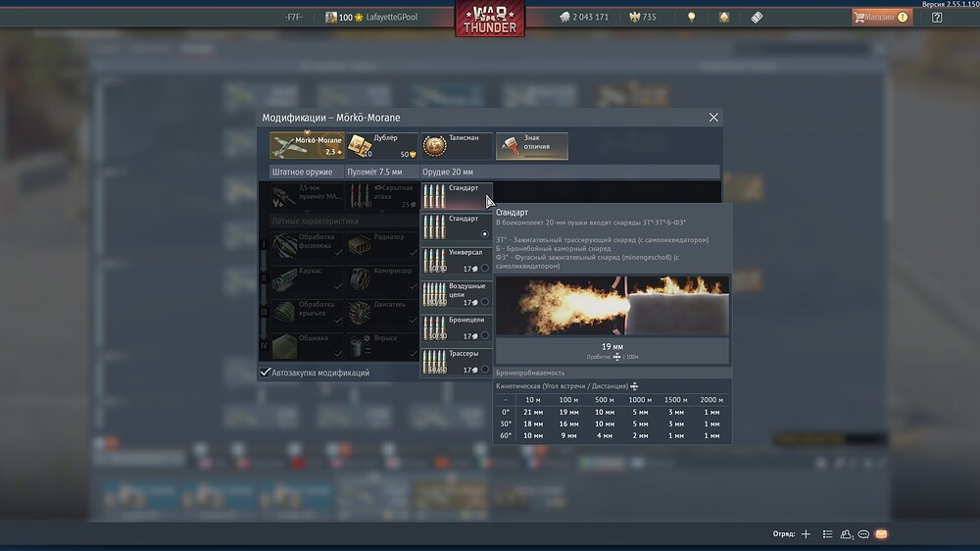The width and height of the screenshot is (980, 551).
Task: Open the LafayetteGPool player profile
Action: [x=371, y=18]
